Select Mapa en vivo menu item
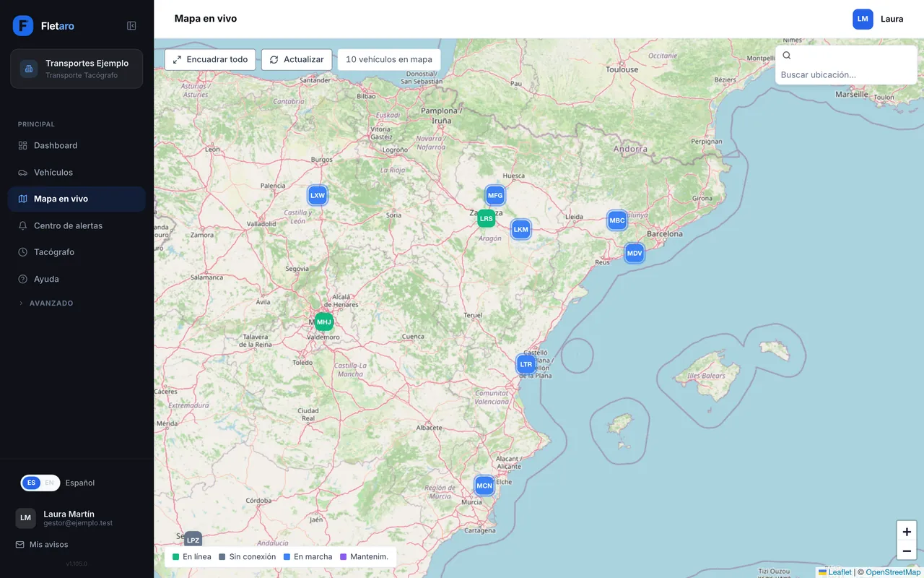 [x=77, y=199]
